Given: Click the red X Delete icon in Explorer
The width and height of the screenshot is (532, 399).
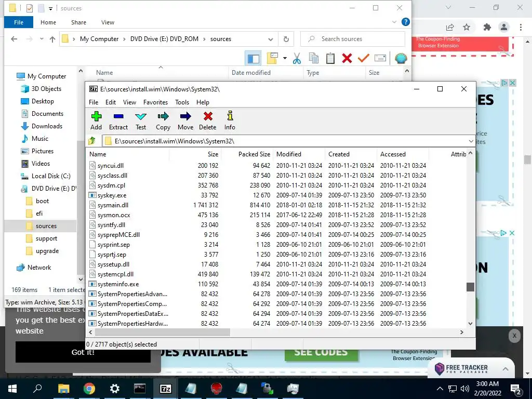Looking at the screenshot, I should coord(347,58).
